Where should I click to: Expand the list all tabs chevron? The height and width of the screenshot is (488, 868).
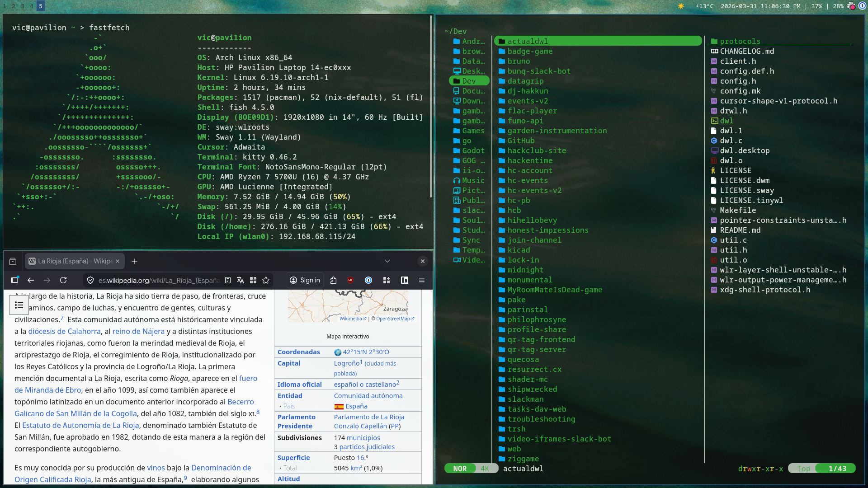point(387,261)
